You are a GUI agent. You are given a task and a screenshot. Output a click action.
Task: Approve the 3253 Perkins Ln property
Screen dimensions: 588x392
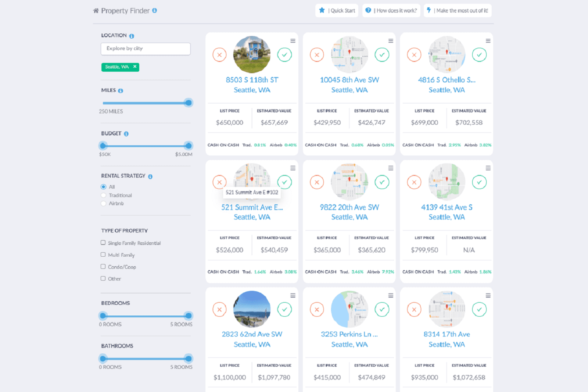click(382, 309)
